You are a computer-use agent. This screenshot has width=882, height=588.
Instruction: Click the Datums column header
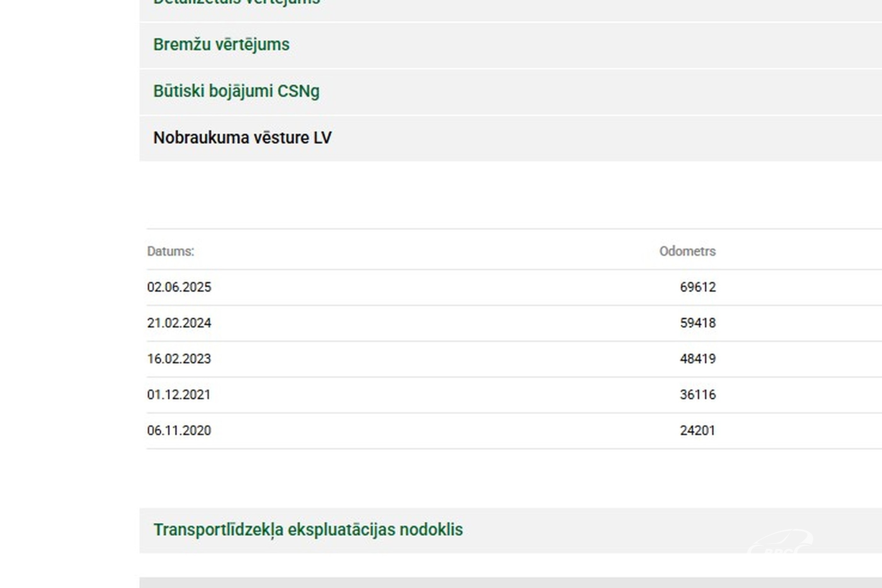[x=171, y=251]
